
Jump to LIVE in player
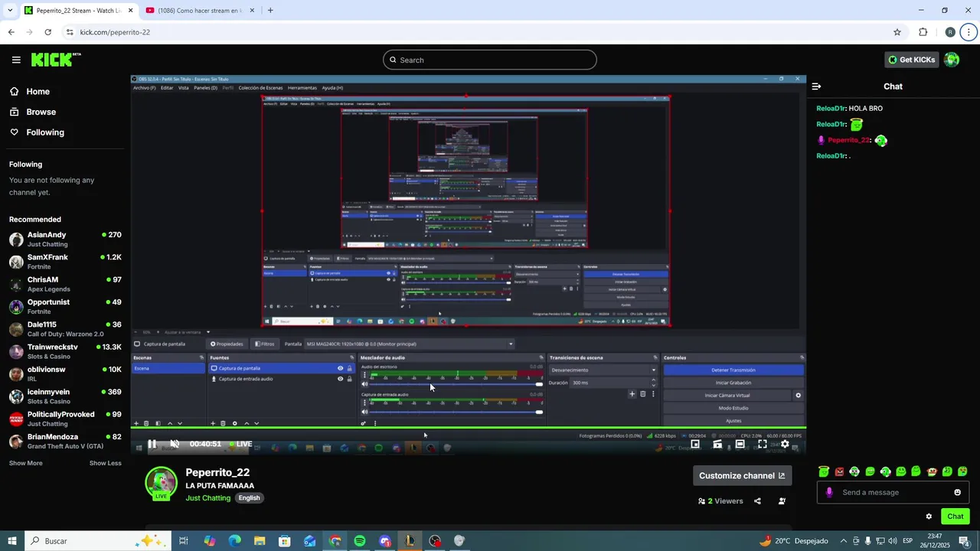click(x=240, y=444)
